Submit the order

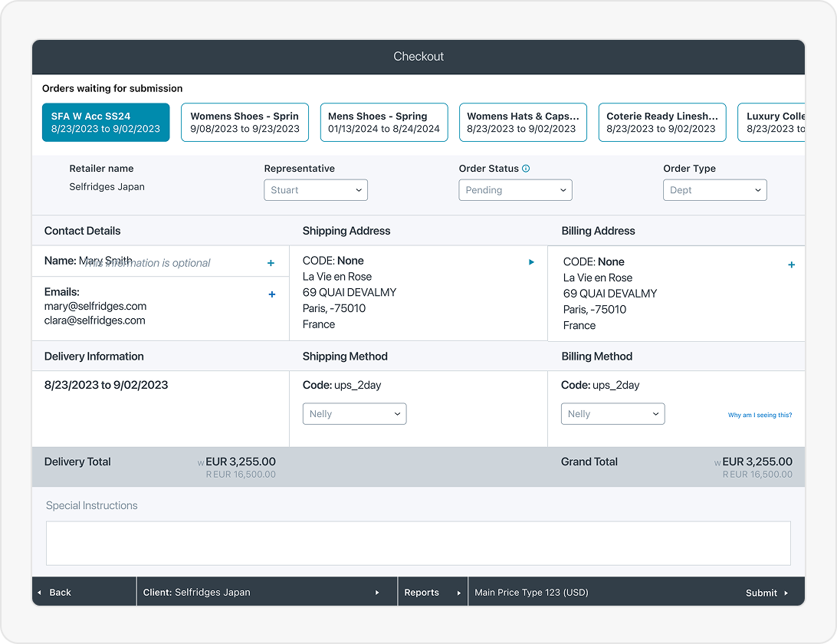click(766, 593)
